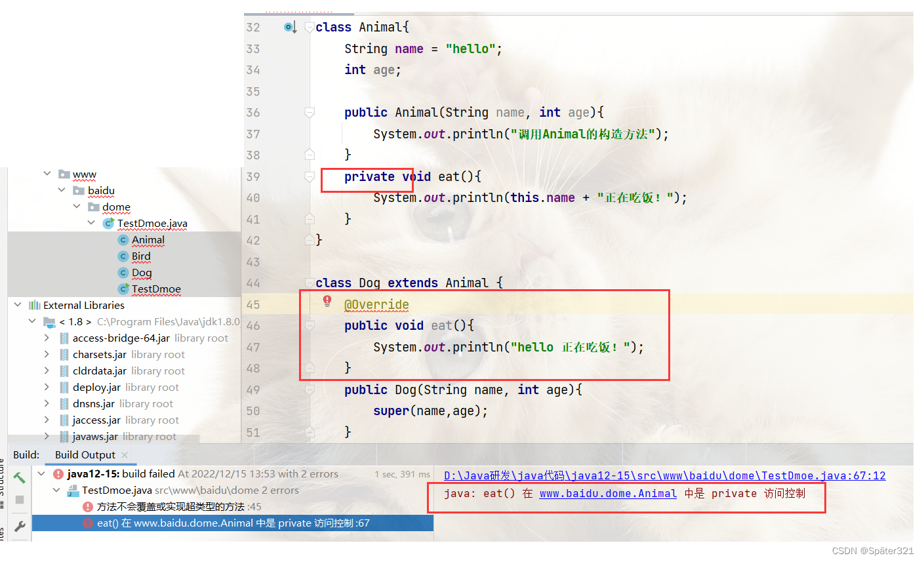Click the Bird class icon in the project tree
Viewport: 924px width, 562px height.
[123, 256]
